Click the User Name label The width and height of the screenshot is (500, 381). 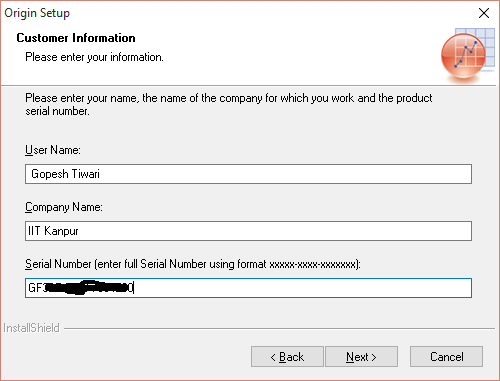pyautogui.click(x=53, y=150)
